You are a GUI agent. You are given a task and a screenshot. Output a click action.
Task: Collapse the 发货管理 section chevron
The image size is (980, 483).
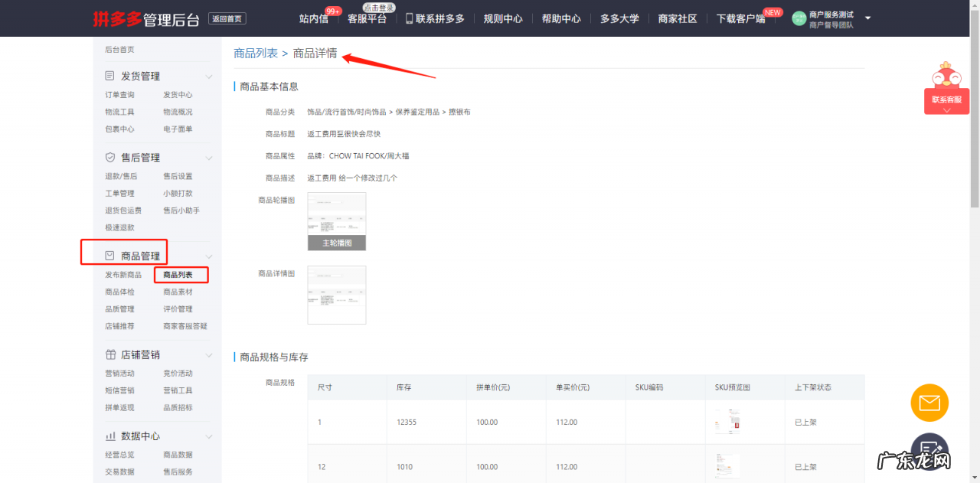click(x=208, y=76)
